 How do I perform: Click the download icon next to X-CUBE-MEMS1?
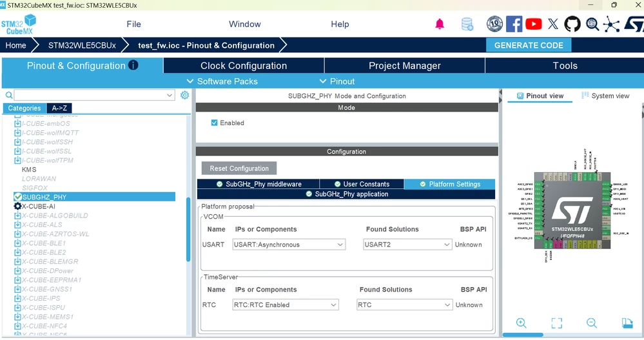coord(17,317)
